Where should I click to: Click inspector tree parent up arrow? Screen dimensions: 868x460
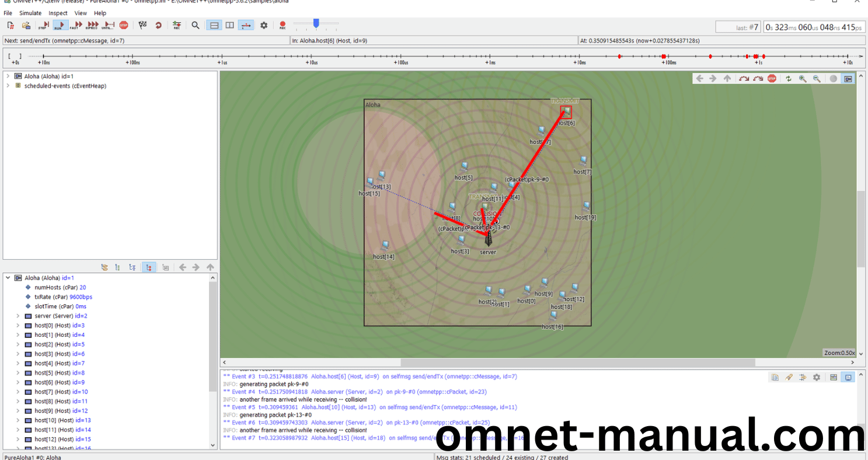(x=210, y=267)
